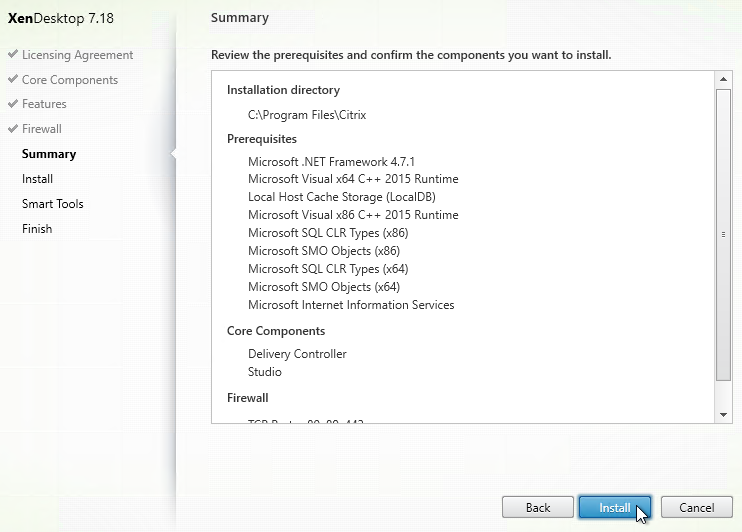Click the Studio component entry
The height and width of the screenshot is (532, 742).
click(265, 372)
